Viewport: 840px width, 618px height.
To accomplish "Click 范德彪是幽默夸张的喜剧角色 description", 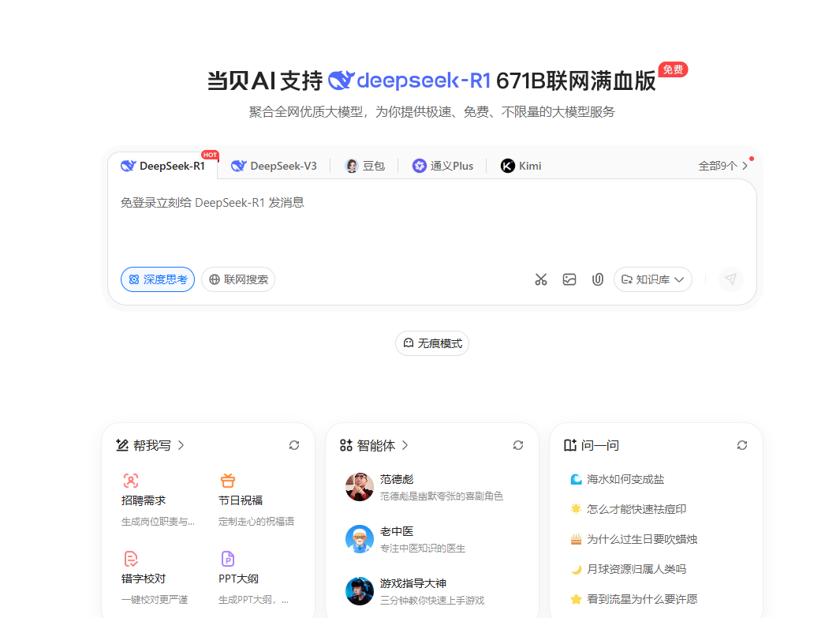I will coord(442,496).
